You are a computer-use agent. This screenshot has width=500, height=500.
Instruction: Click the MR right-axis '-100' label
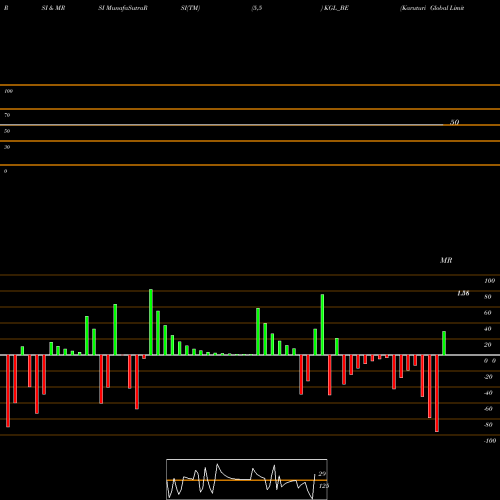(x=490, y=441)
